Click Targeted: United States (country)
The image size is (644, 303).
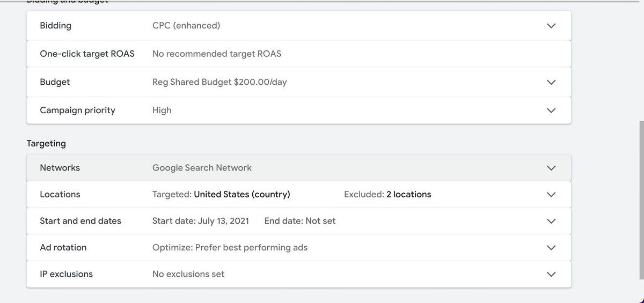point(221,194)
